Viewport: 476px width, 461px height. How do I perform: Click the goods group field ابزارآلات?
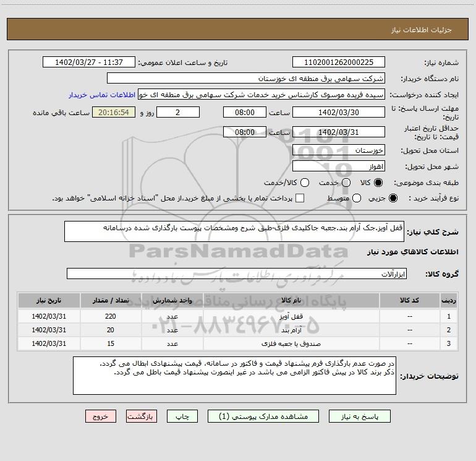[x=237, y=274]
